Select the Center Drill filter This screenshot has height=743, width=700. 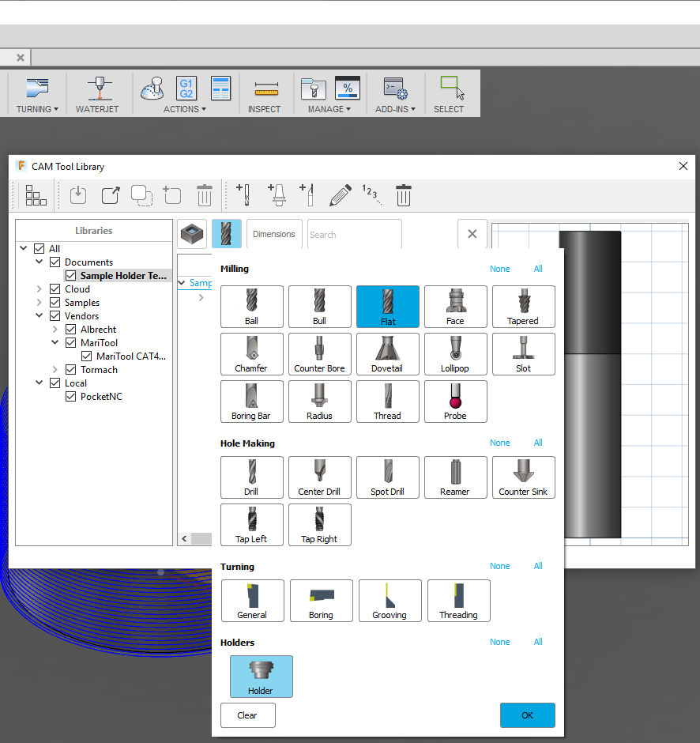coord(320,477)
